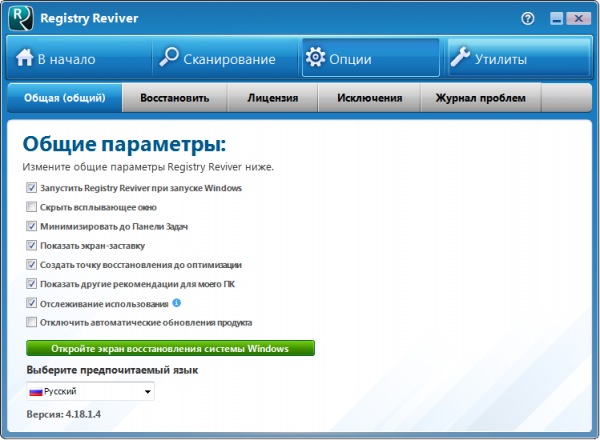This screenshot has height=440, width=600.
Task: Switch to the Исключения tab
Action: [x=369, y=98]
